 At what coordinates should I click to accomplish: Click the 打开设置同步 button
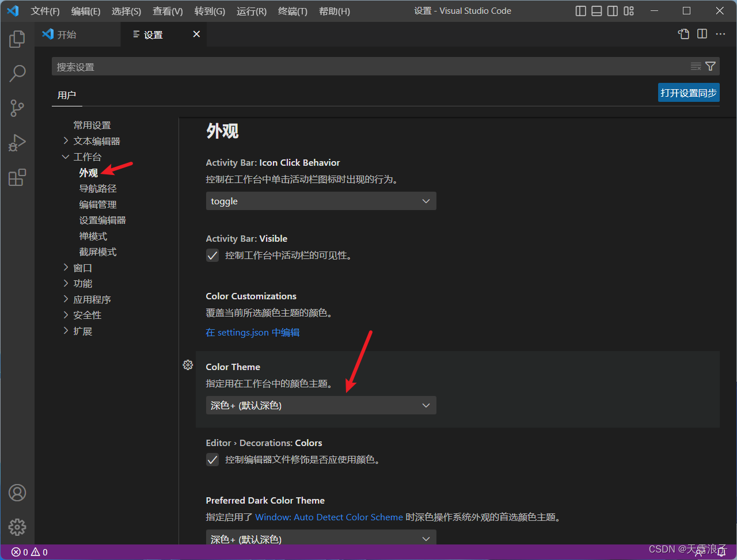689,93
